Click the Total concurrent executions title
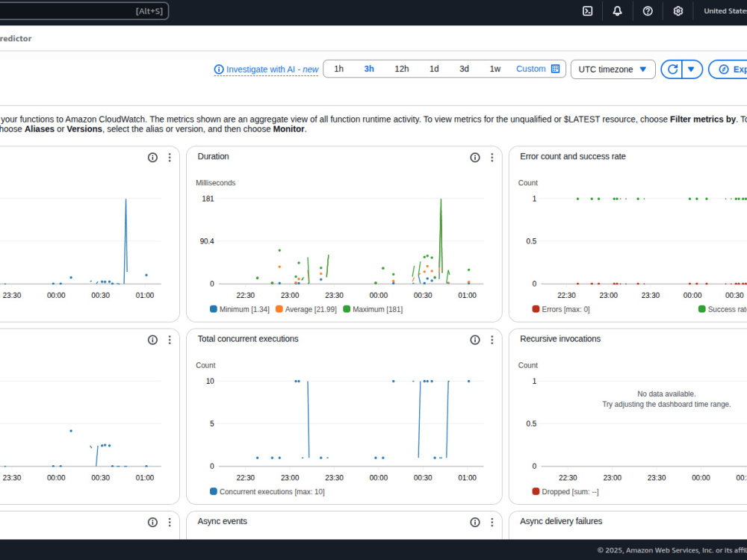 coord(248,338)
